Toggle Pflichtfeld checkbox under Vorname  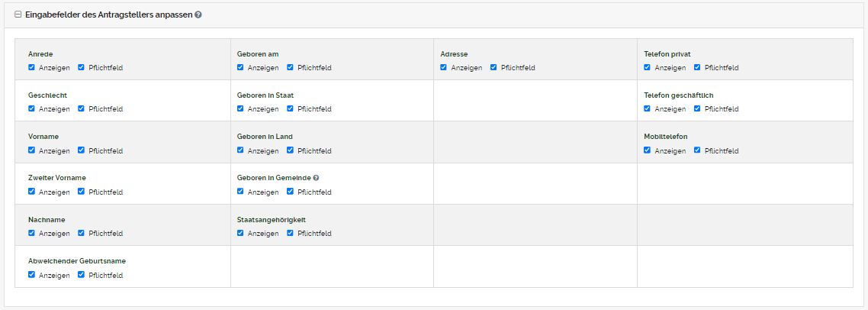pos(81,150)
